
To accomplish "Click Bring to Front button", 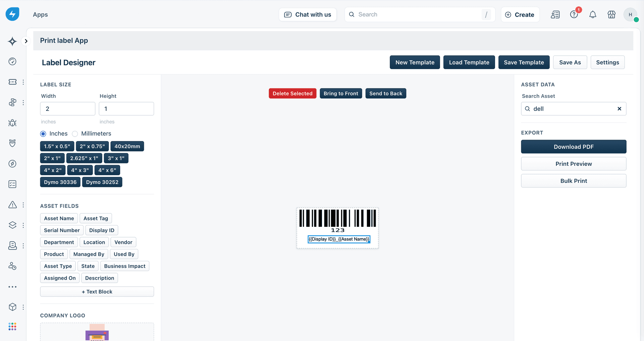I will coord(341,93).
